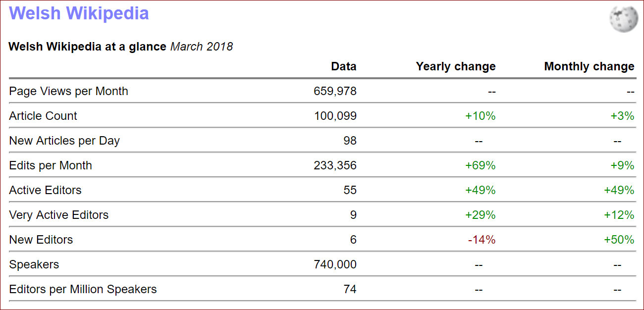Image resolution: width=644 pixels, height=310 pixels.
Task: Click the row label reading exactly "Active Editors"
Action: (x=45, y=190)
